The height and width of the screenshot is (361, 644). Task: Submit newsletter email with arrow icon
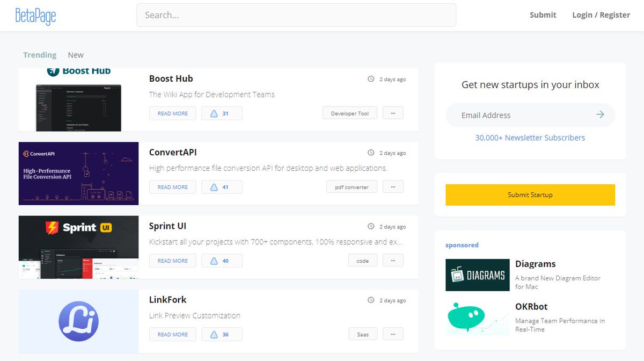[600, 114]
